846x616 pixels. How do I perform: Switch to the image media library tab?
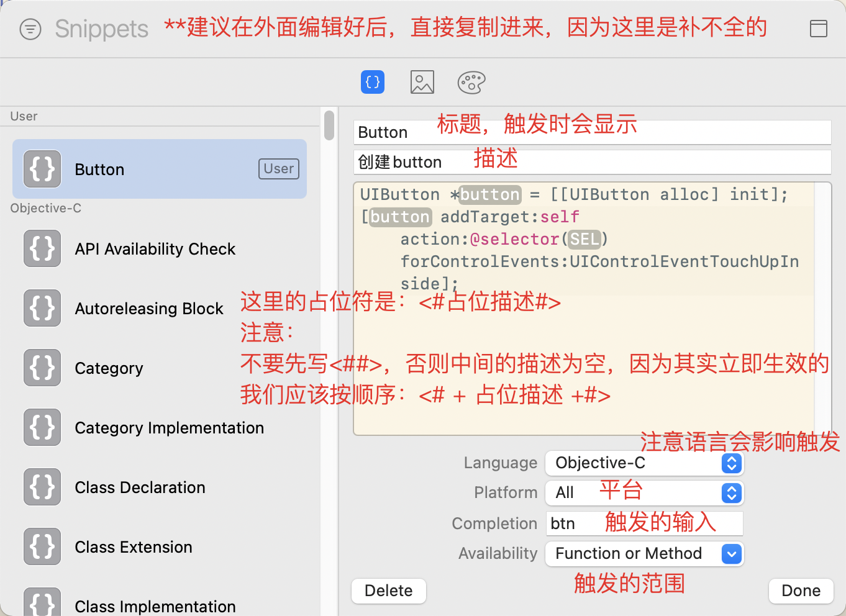(422, 82)
